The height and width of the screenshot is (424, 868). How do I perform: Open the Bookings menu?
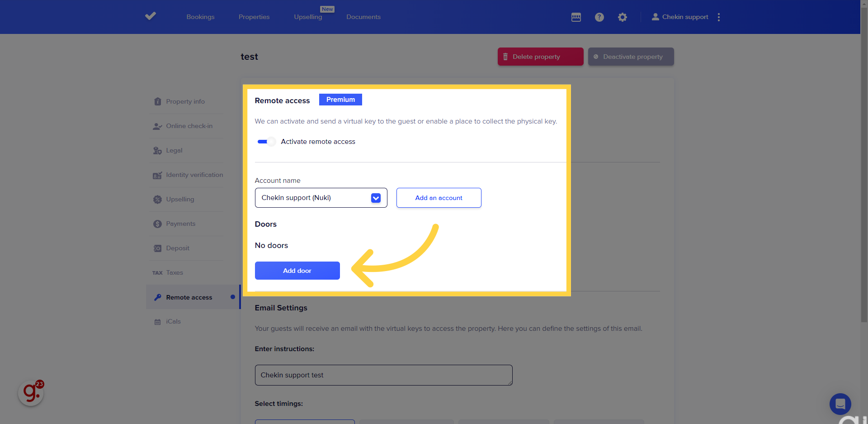200,17
